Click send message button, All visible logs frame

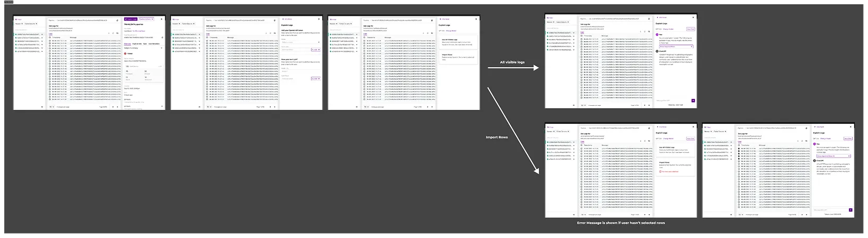(693, 100)
